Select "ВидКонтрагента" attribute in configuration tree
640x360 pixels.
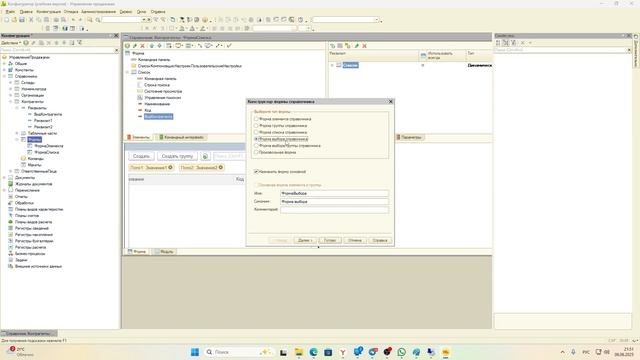48,114
